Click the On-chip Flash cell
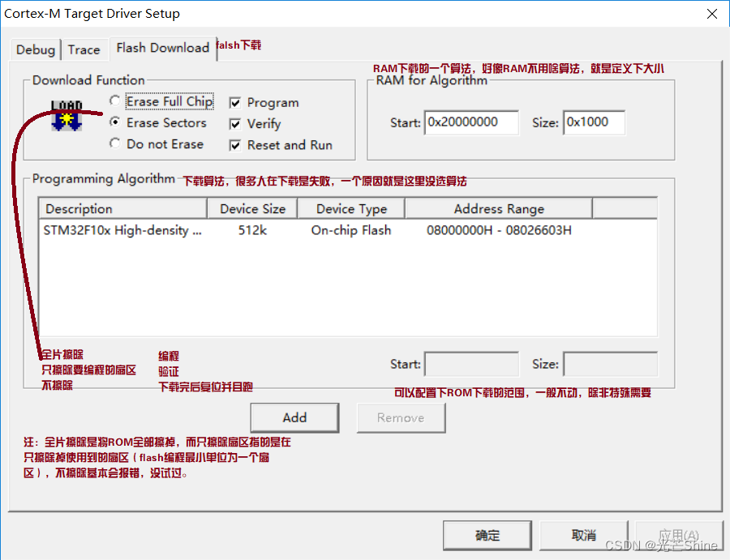Screen dimensions: 730x560 tap(351, 230)
